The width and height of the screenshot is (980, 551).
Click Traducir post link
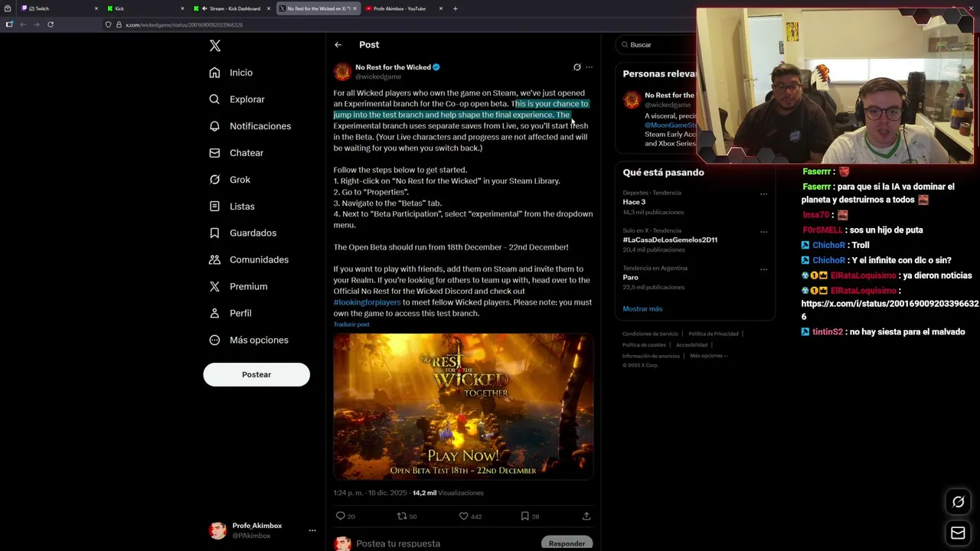(x=351, y=324)
